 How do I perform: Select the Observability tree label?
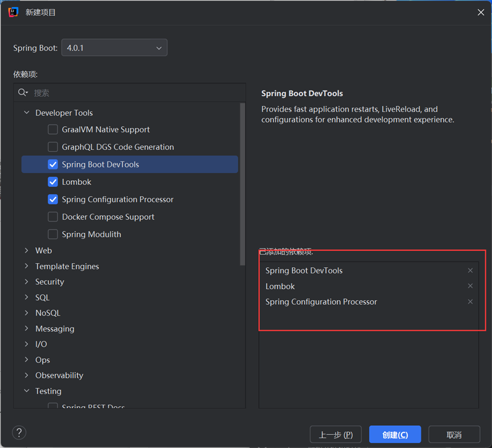pyautogui.click(x=59, y=375)
